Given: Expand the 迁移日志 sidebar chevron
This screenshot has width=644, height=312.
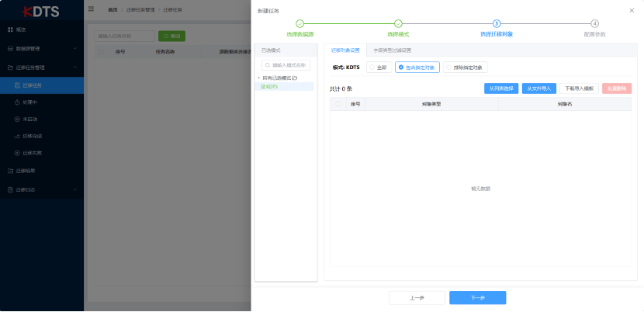Looking at the screenshot, I should 74,189.
